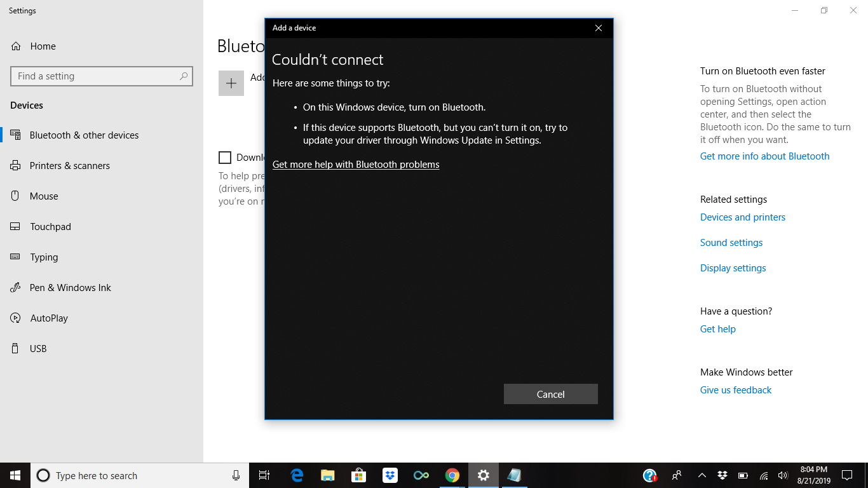
Task: Follow the Sound settings link
Action: 731,243
